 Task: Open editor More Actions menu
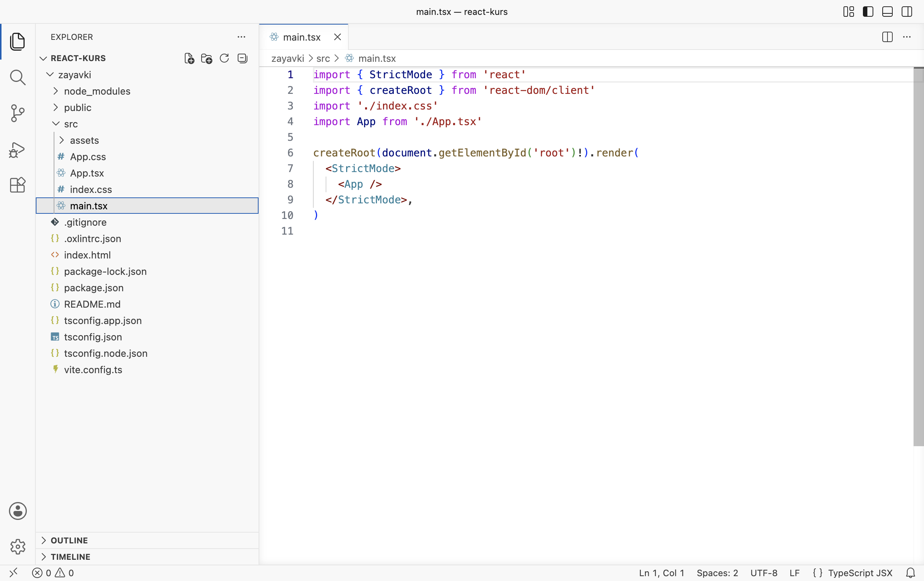pyautogui.click(x=907, y=37)
